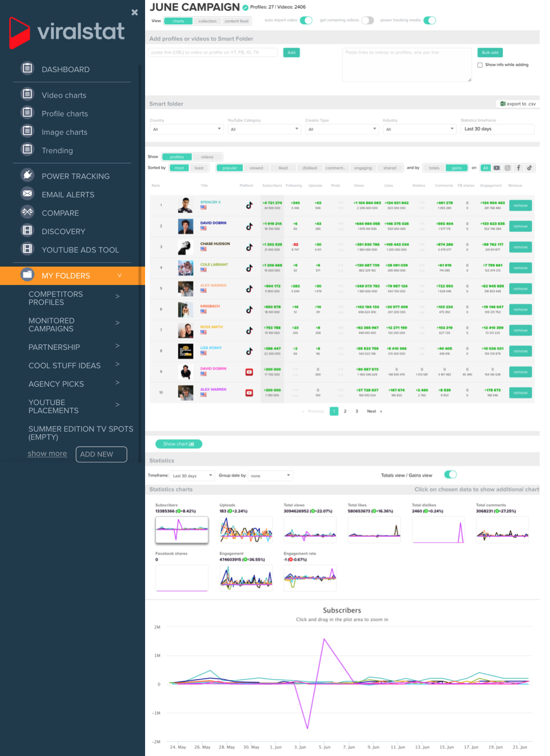This screenshot has width=550, height=756.
Task: Switch view to charts tab
Action: tap(178, 21)
